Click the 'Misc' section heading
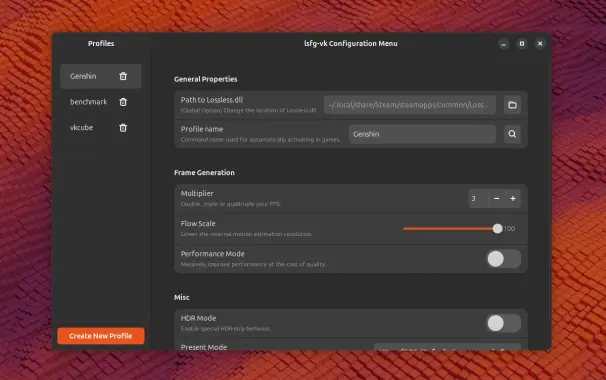The image size is (606, 380). [182, 297]
